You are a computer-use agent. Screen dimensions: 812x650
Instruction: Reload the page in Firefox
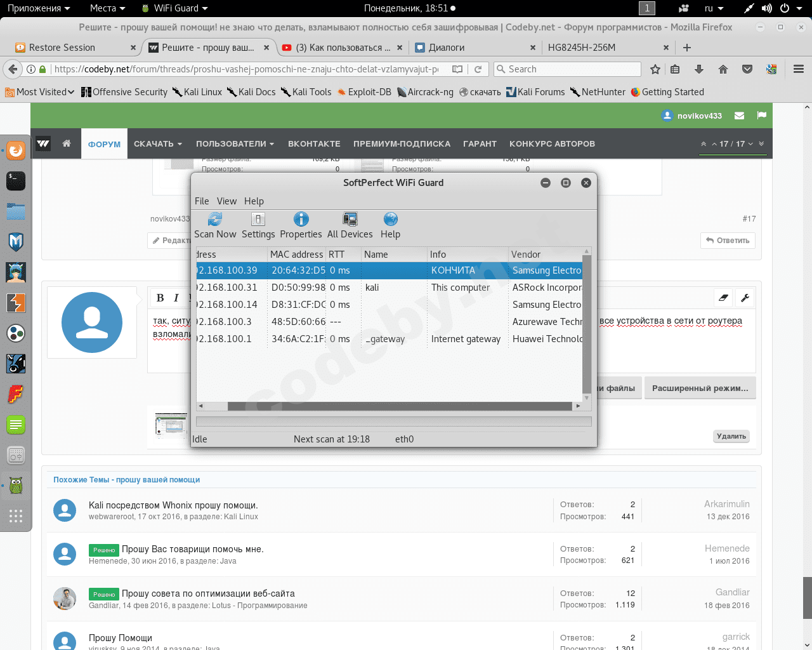(478, 69)
